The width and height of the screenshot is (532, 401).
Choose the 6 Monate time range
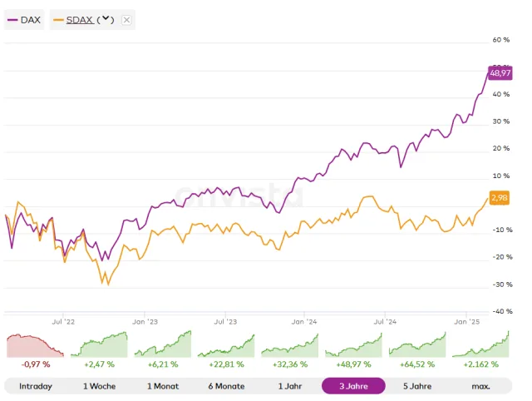point(226,386)
